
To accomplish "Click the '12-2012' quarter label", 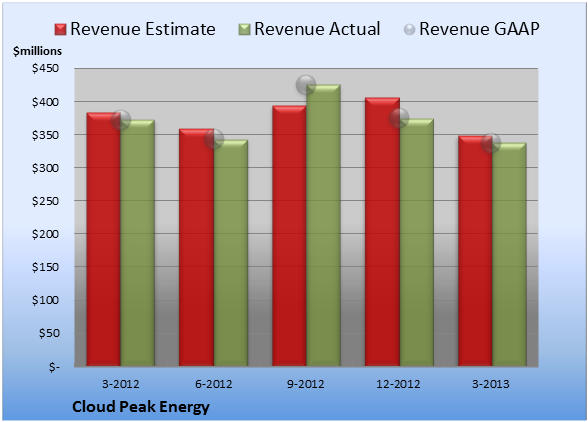I will (399, 384).
